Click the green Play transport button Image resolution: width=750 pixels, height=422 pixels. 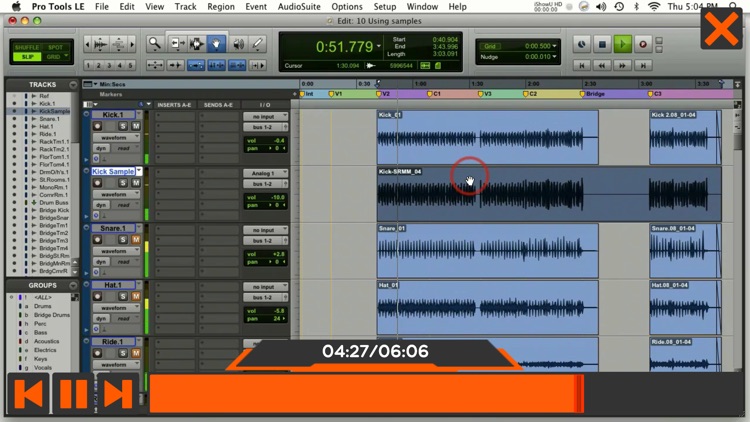coord(622,44)
